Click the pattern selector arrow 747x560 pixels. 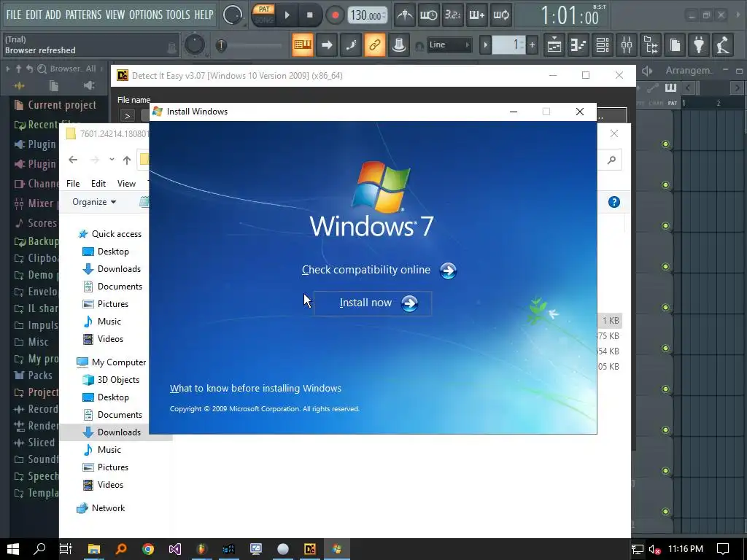click(x=485, y=45)
